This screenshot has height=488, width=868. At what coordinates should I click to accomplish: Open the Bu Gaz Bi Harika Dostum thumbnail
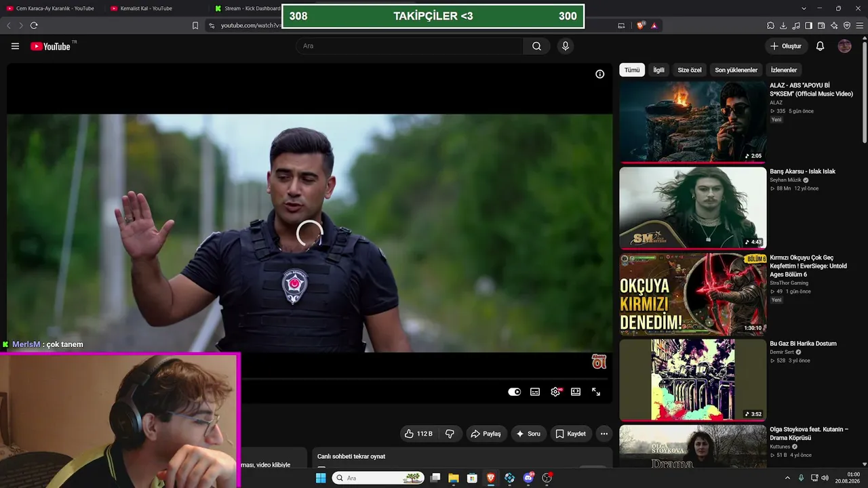(692, 380)
